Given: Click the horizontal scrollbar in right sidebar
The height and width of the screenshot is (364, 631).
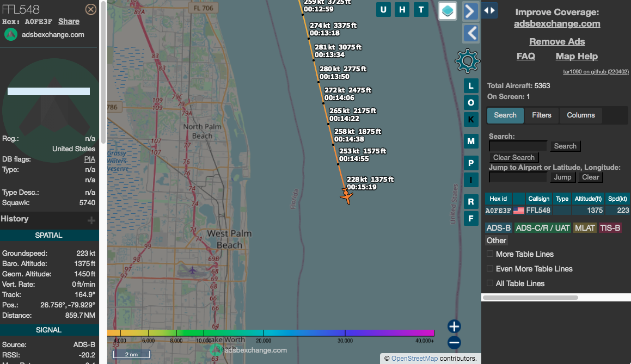Looking at the screenshot, I should click(x=530, y=298).
